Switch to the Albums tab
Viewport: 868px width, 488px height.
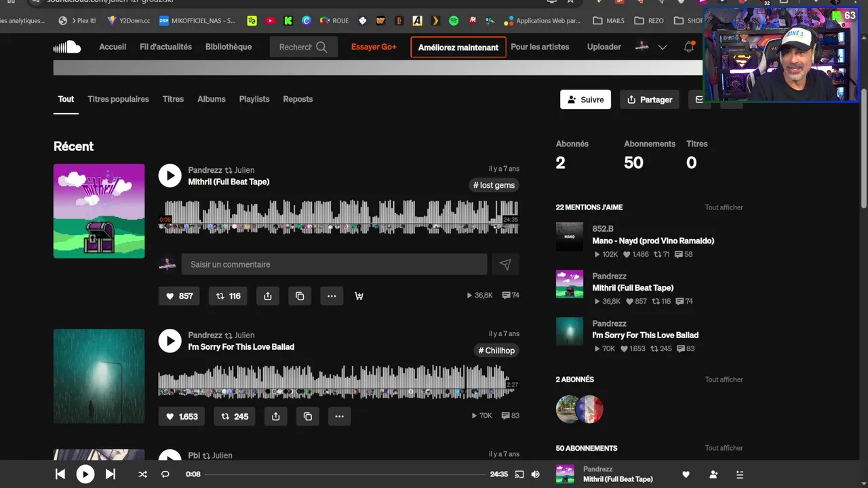[x=212, y=99]
